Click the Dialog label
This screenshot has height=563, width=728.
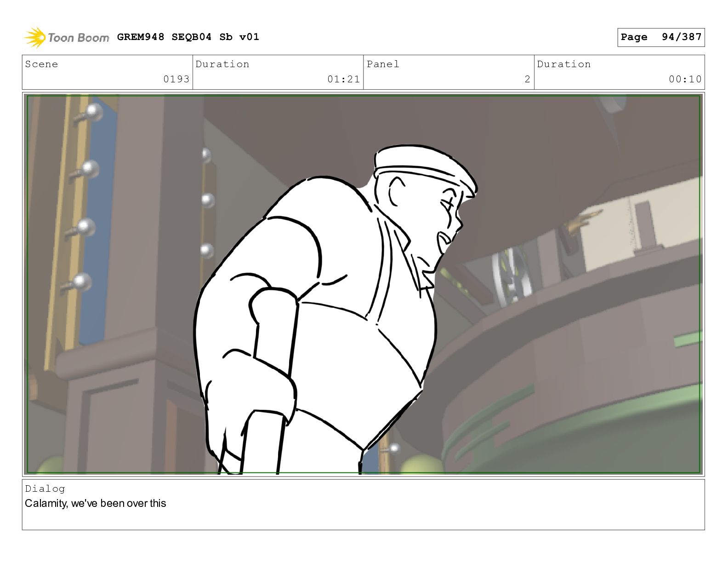click(45, 488)
